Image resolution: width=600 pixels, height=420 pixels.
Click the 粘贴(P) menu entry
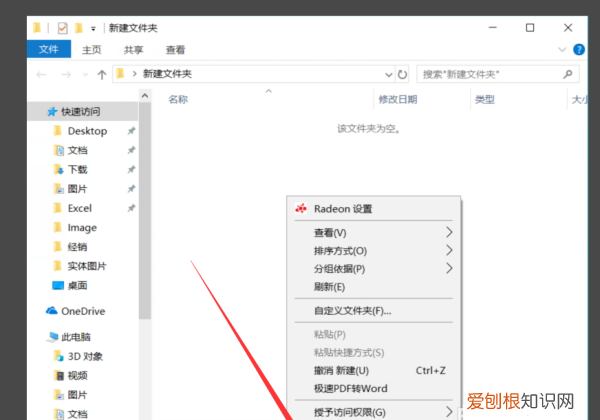pos(373,334)
